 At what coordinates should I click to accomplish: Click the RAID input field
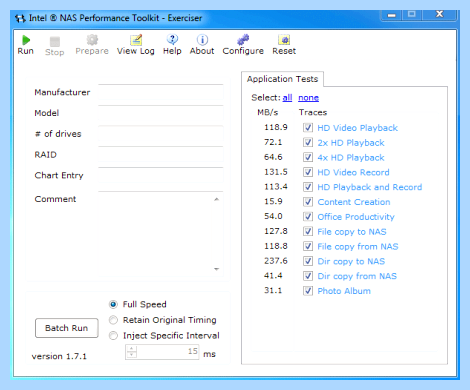click(x=160, y=155)
